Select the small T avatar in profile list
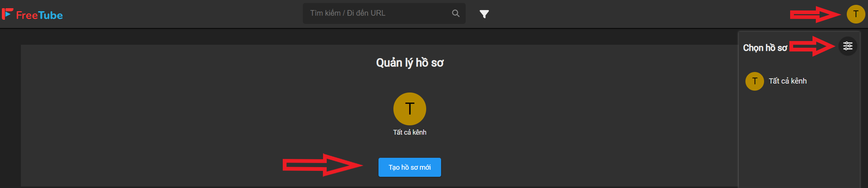 (x=754, y=81)
